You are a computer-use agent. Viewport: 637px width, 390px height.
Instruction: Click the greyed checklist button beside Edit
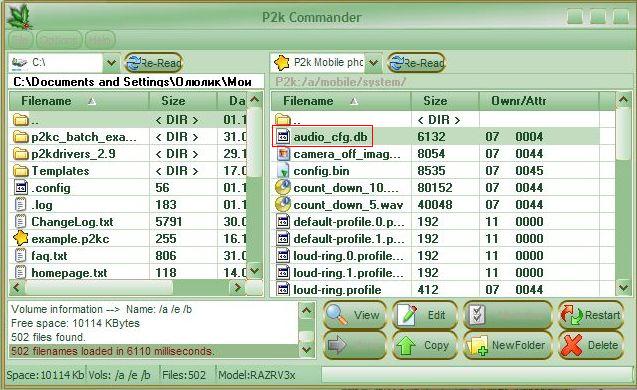point(508,315)
